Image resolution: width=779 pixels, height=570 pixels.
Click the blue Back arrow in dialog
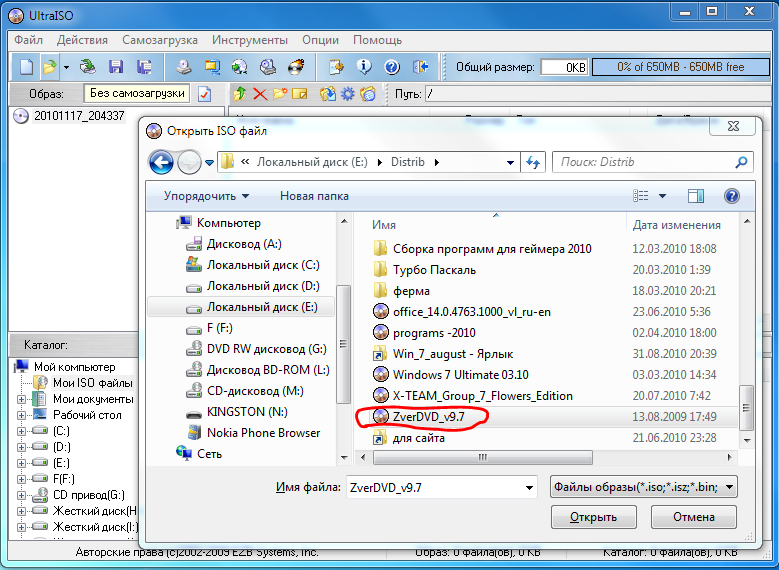pyautogui.click(x=161, y=162)
